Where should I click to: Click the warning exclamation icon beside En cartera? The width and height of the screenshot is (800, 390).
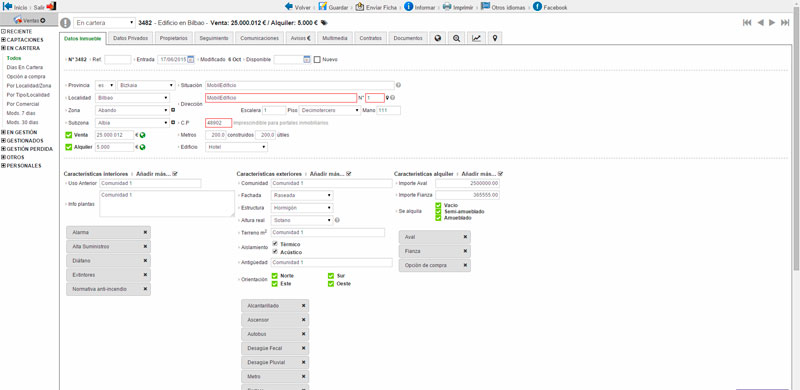65,23
